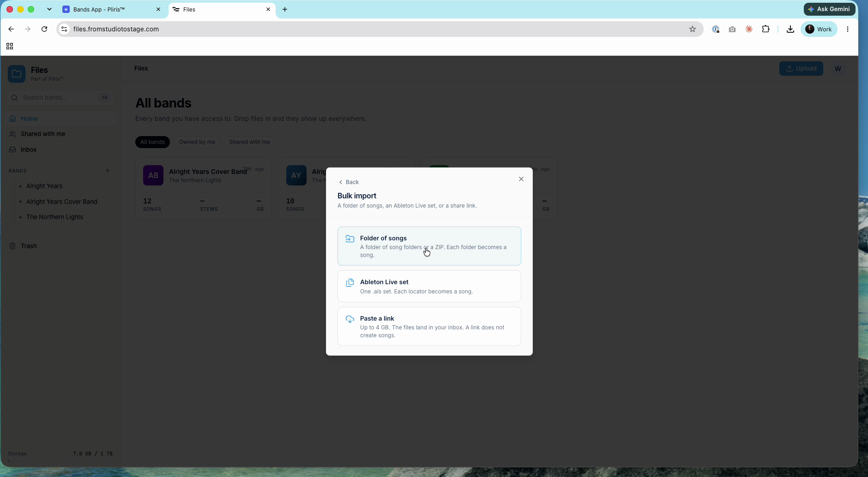This screenshot has height=477, width=868.
Task: Select the Folder of songs import option
Action: 429,246
